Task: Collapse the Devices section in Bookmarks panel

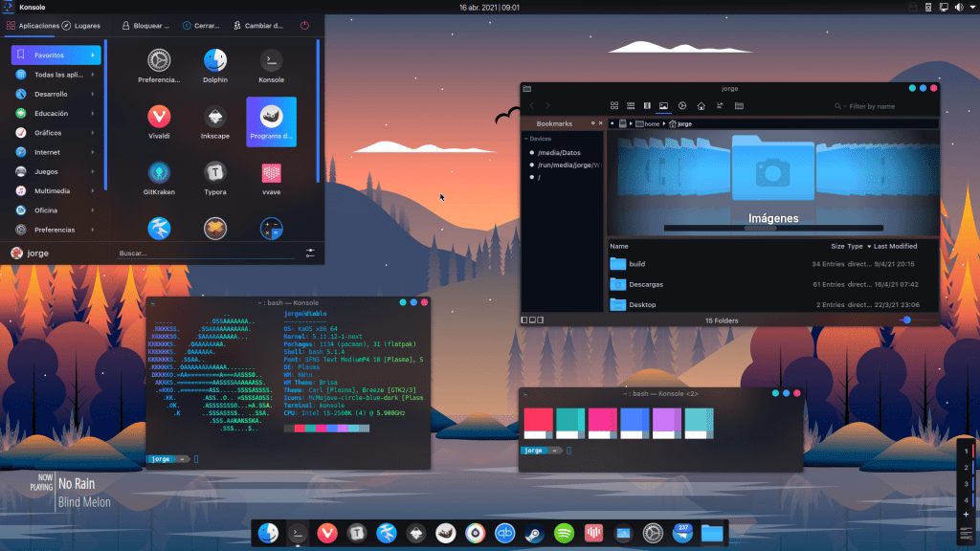Action: point(527,139)
